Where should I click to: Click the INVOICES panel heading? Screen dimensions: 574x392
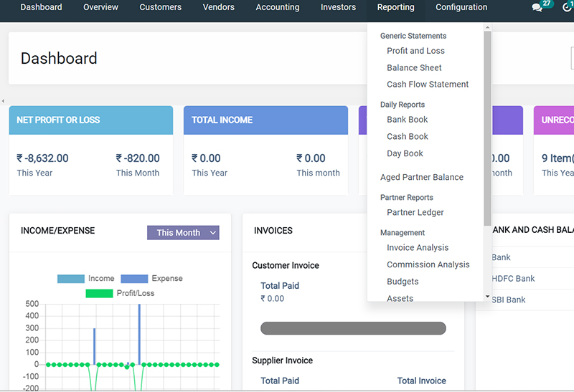[x=273, y=231]
